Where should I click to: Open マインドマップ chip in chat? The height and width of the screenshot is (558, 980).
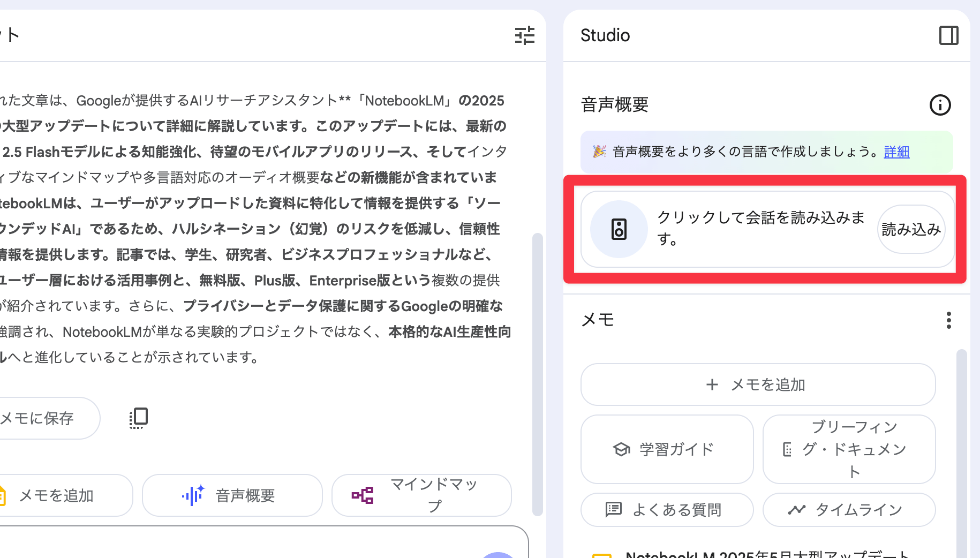pyautogui.click(x=421, y=495)
